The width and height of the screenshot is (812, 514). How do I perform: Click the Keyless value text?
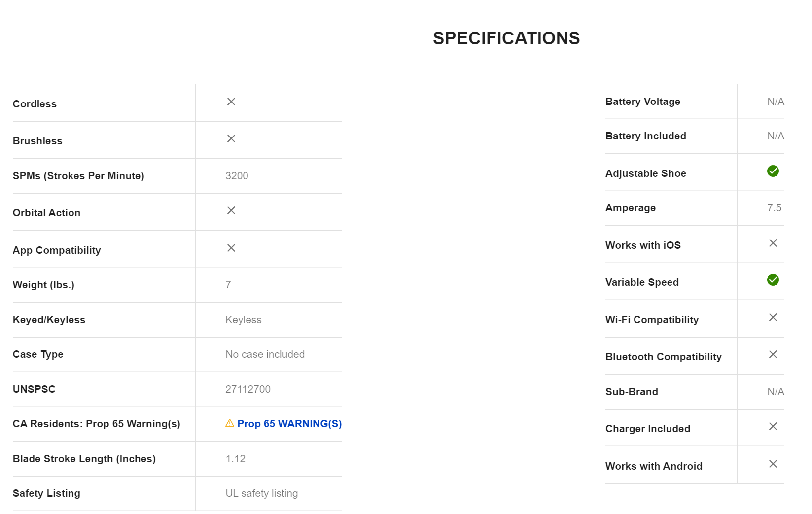click(x=243, y=320)
